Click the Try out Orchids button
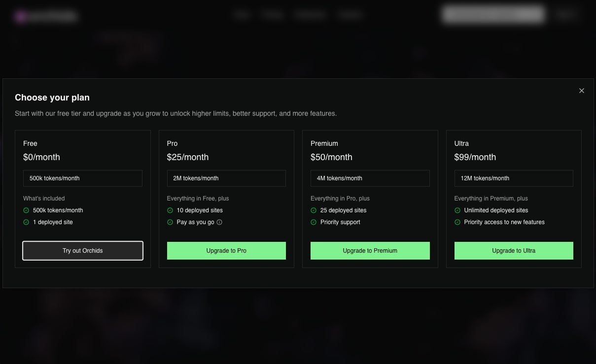The image size is (596, 364). (83, 251)
